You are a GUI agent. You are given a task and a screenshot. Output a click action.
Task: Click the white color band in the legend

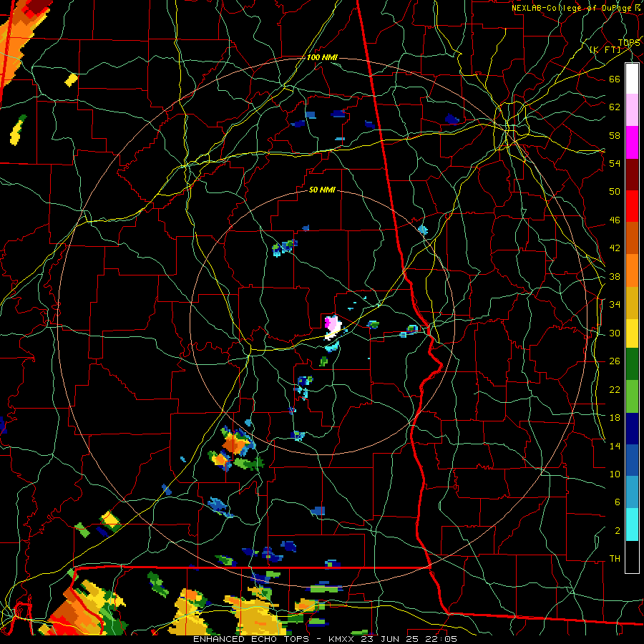[632, 79]
